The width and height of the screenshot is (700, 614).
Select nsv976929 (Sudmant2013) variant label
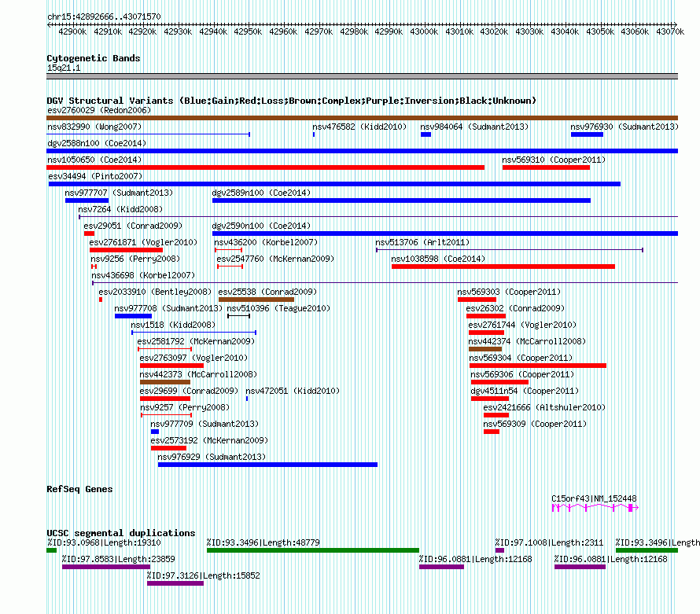[212, 457]
